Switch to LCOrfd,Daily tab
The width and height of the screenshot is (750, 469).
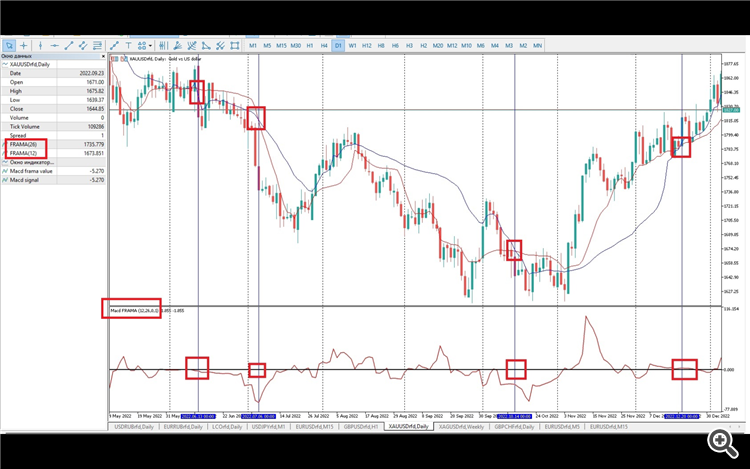227,426
